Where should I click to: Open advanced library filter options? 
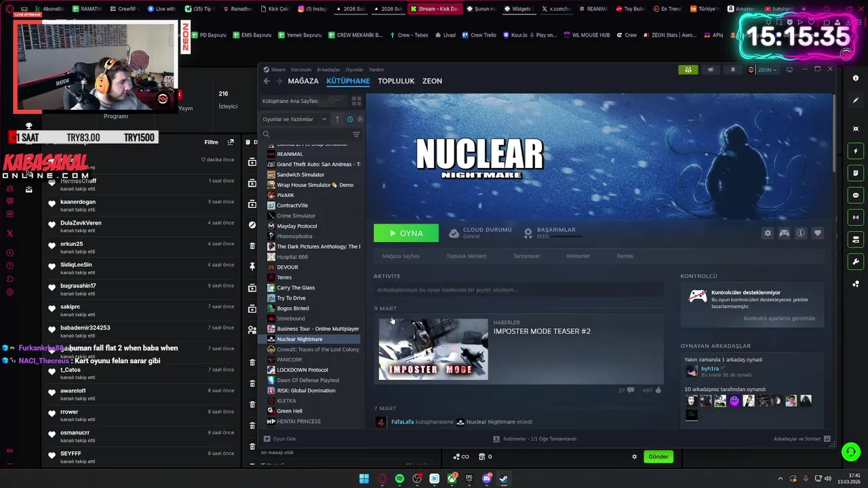[356, 134]
